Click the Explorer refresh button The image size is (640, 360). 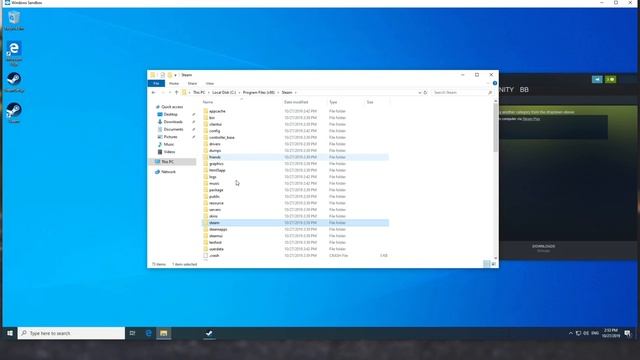pos(425,93)
